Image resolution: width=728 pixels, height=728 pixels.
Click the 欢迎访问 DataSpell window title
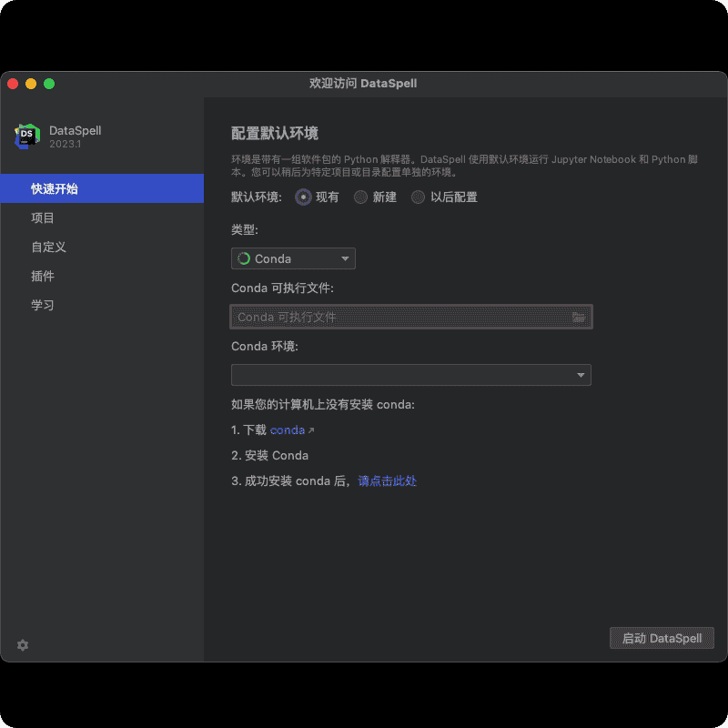[x=363, y=84]
